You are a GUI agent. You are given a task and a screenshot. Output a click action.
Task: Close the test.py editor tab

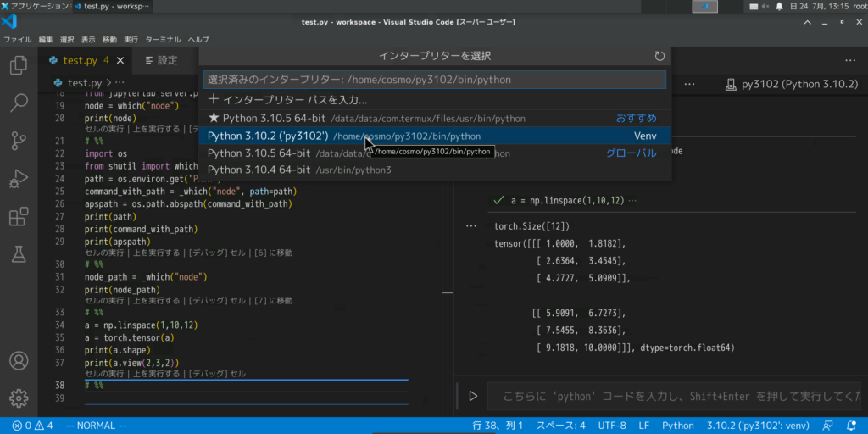tap(122, 60)
